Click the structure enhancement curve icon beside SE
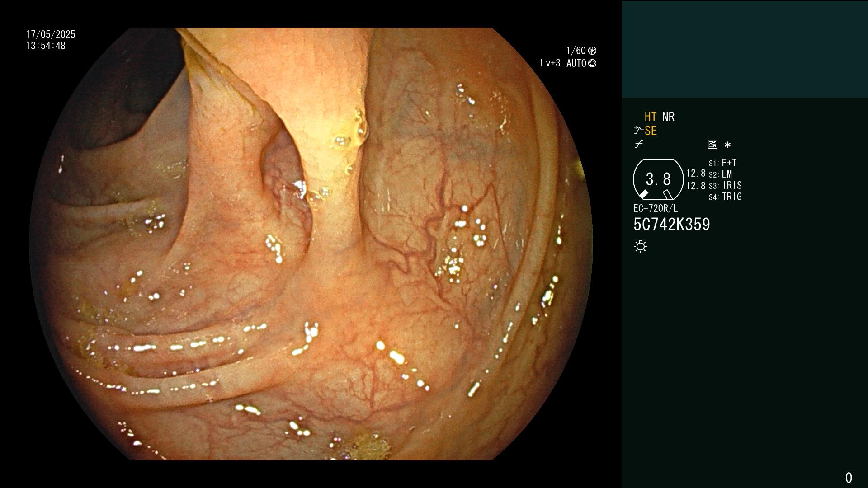The height and width of the screenshot is (488, 868). [638, 131]
